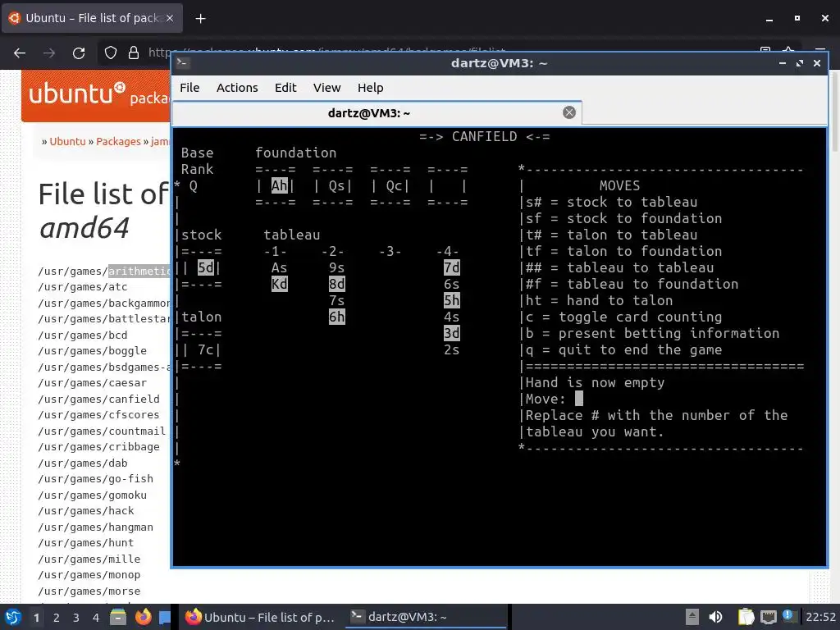Open a new Firefox tab

point(200,19)
